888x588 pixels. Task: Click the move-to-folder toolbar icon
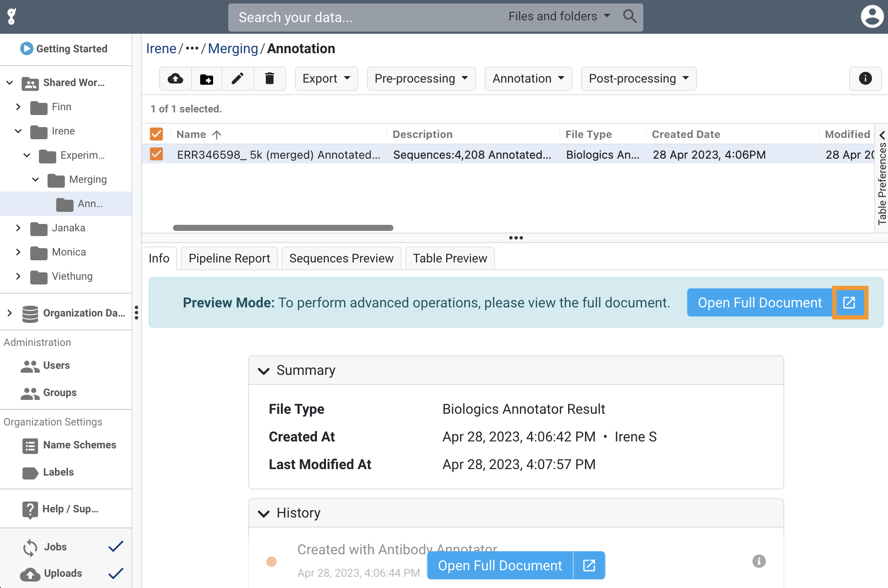click(x=207, y=79)
